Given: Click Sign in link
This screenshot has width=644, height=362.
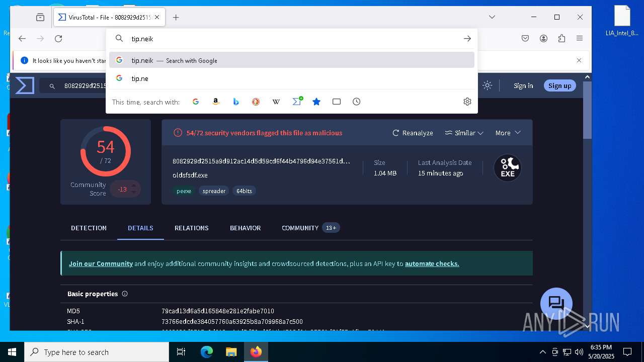Looking at the screenshot, I should [523, 85].
